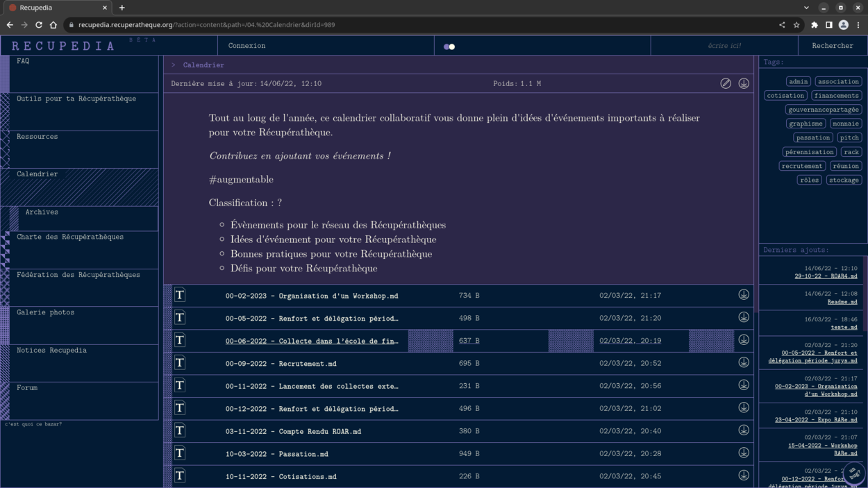
Task: Expand the Archives subfolder in sidebar
Action: point(42,212)
